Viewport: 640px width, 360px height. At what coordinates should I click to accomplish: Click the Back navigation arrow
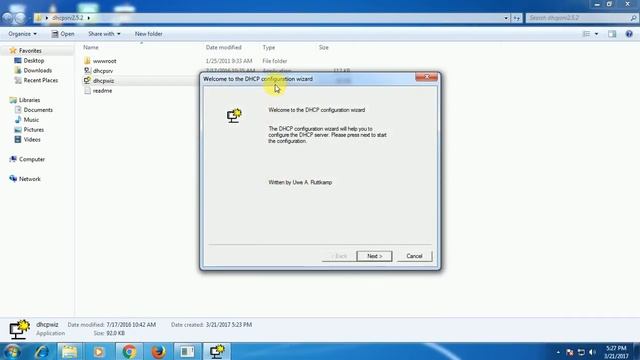(x=7, y=18)
